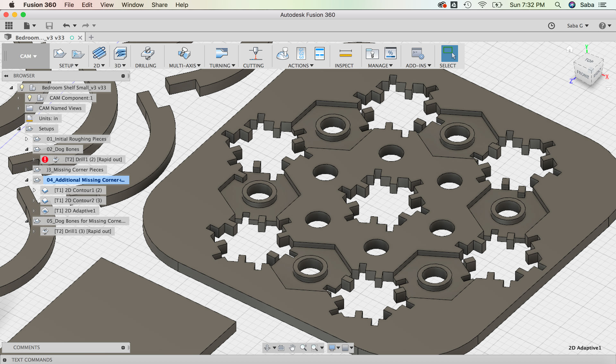Image resolution: width=616 pixels, height=364 pixels.
Task: Expand the 01_Initial Roughing Pieces setup
Action: pyautogui.click(x=27, y=139)
